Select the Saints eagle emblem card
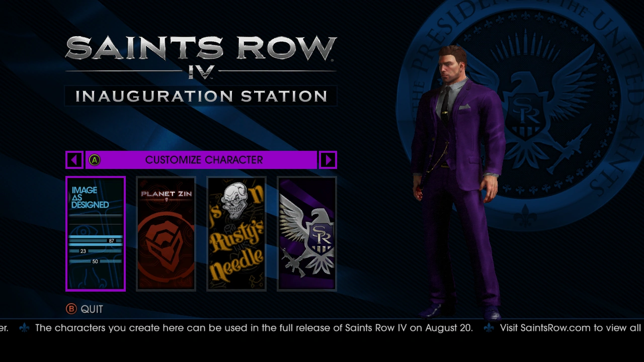The width and height of the screenshot is (644, 362). click(x=307, y=233)
